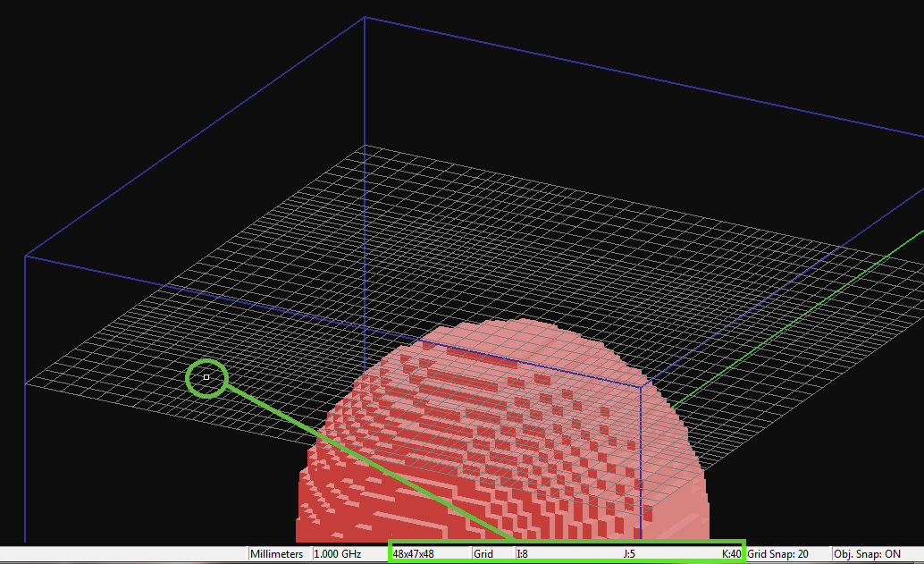Click the top corner of the blue bounding box

pyautogui.click(x=365, y=17)
